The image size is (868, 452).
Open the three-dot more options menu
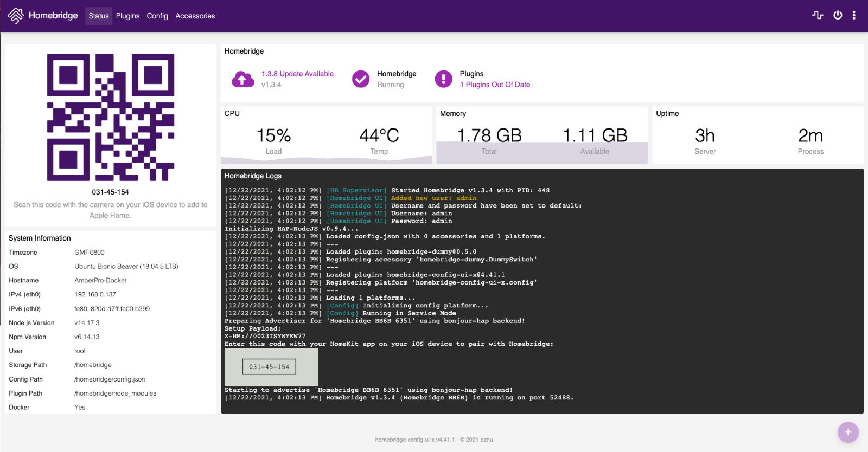[854, 15]
